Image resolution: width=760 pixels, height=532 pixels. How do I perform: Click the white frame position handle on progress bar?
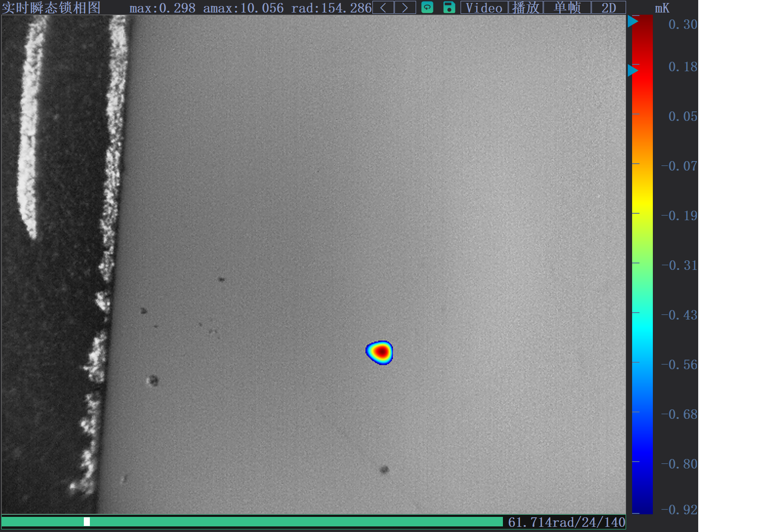tap(87, 522)
